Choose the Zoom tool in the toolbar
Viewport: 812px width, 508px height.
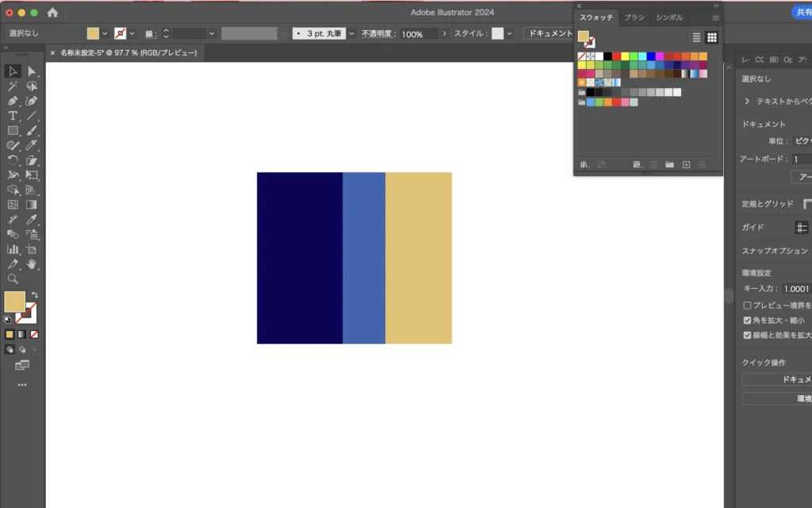tap(13, 279)
